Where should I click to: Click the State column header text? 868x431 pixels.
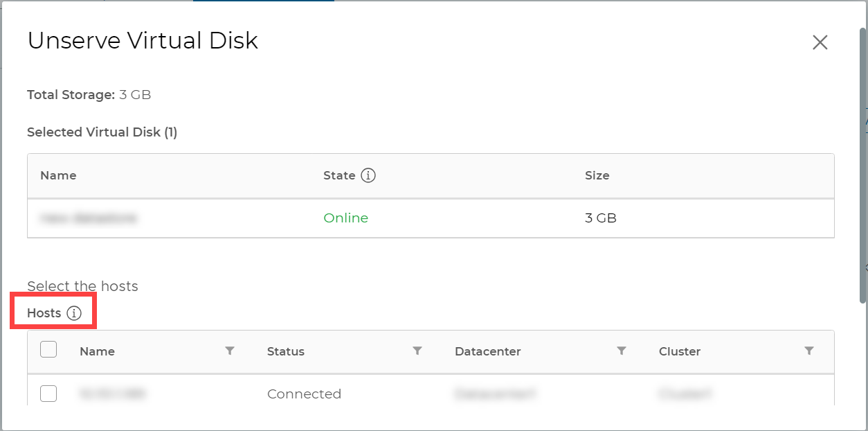pos(339,175)
